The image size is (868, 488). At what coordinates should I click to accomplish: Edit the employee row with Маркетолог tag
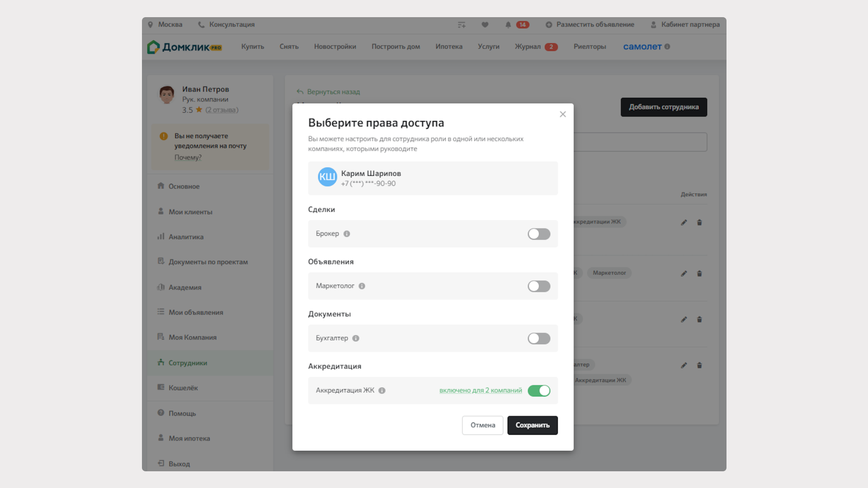684,273
